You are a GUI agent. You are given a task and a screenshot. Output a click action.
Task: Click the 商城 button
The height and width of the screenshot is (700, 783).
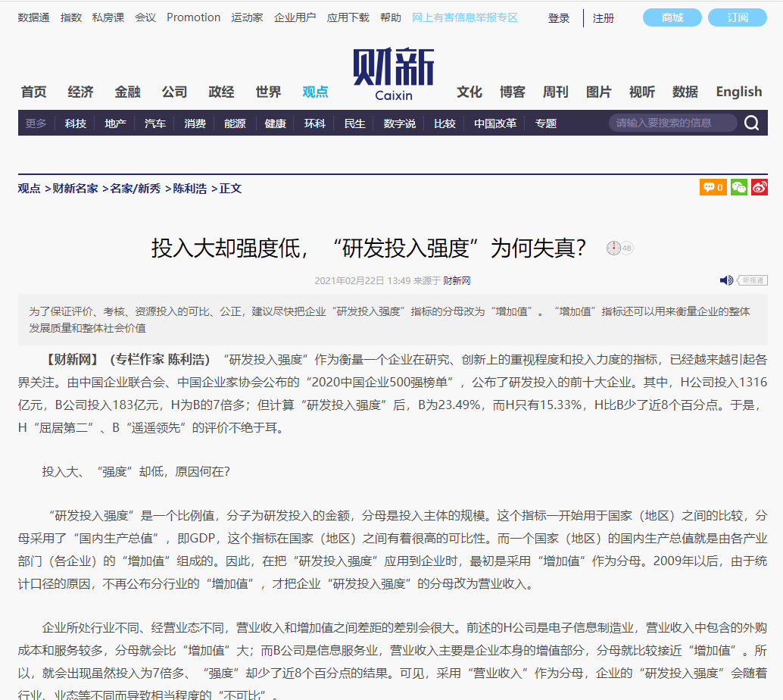pos(672,17)
